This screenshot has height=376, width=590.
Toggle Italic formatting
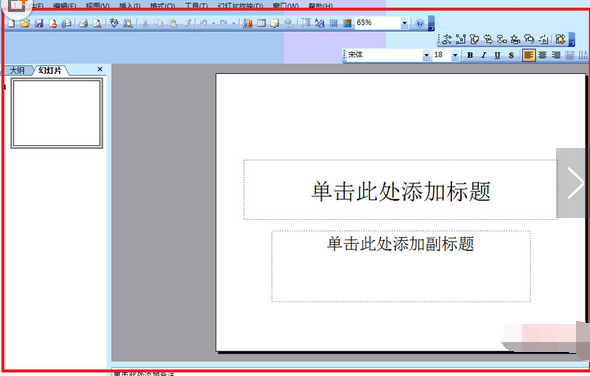(x=484, y=55)
